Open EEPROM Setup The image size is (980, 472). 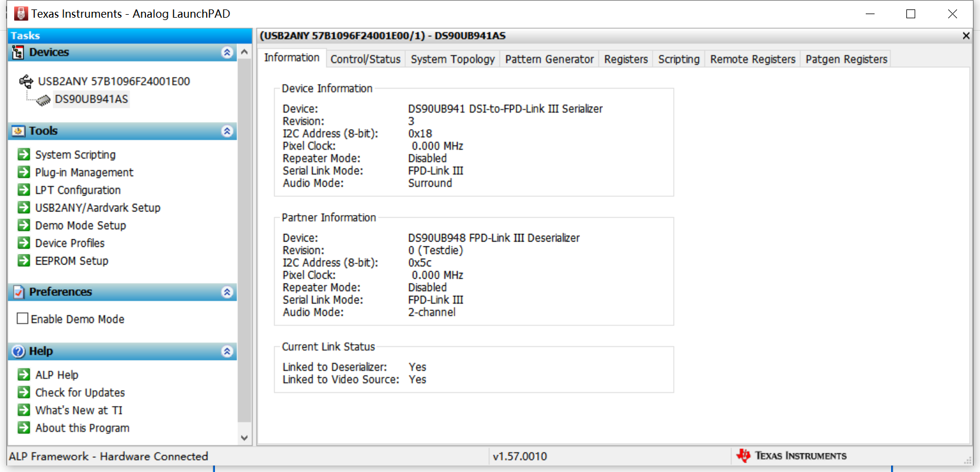(x=72, y=260)
